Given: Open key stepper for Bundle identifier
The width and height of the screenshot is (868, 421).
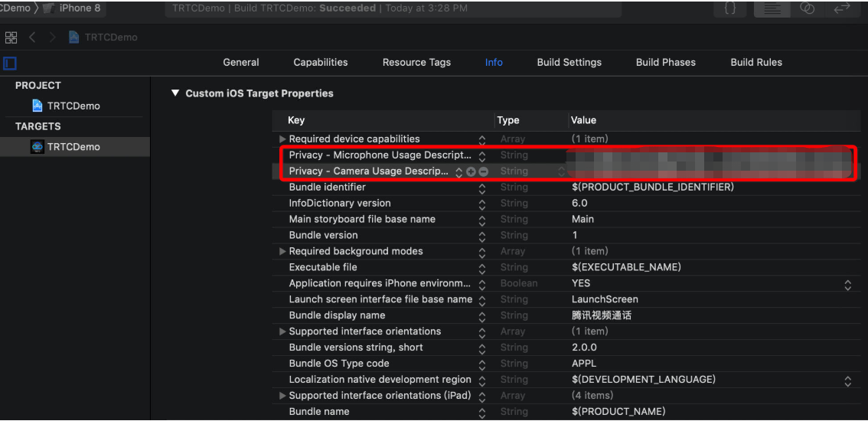Looking at the screenshot, I should click(482, 188).
